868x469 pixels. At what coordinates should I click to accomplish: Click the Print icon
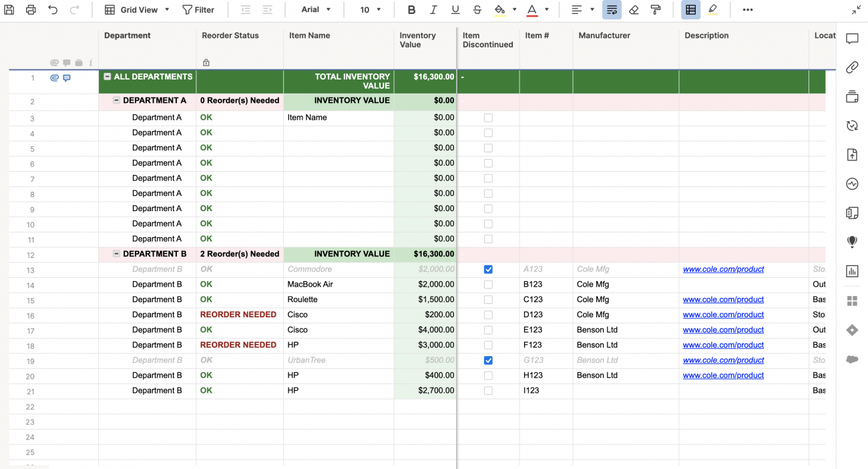pyautogui.click(x=31, y=10)
